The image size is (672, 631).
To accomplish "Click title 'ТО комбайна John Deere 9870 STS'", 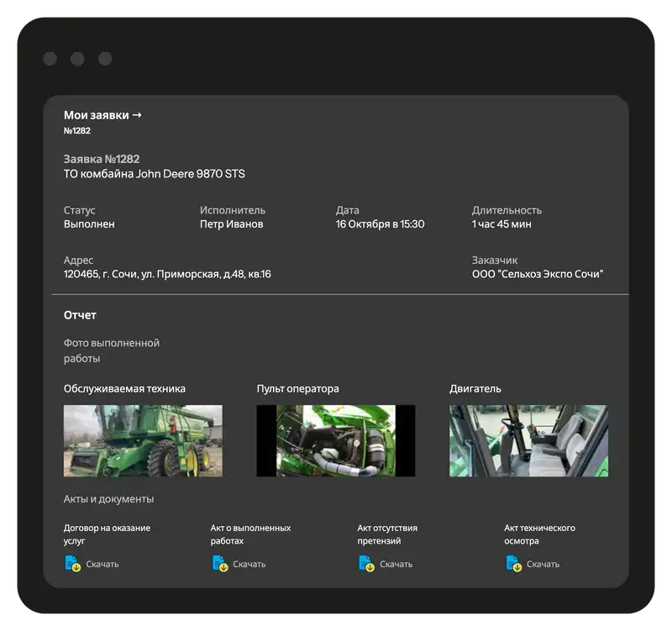I will click(x=155, y=174).
